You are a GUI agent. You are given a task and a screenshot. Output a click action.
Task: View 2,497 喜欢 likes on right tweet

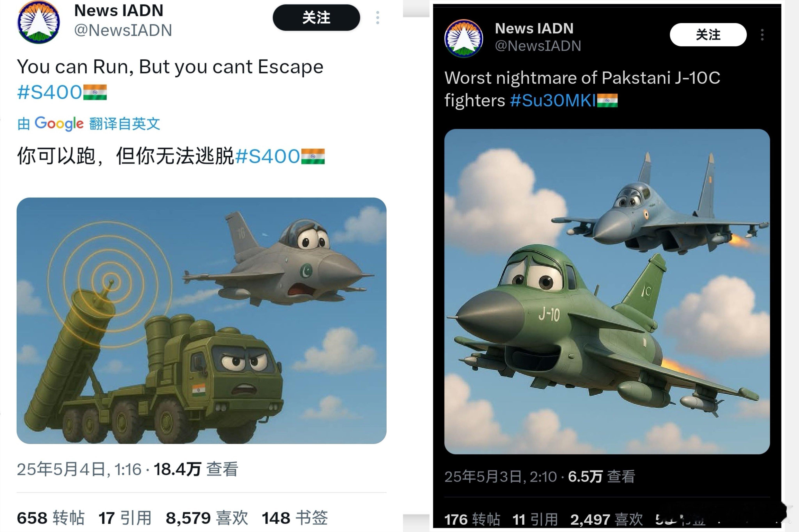coord(606,520)
